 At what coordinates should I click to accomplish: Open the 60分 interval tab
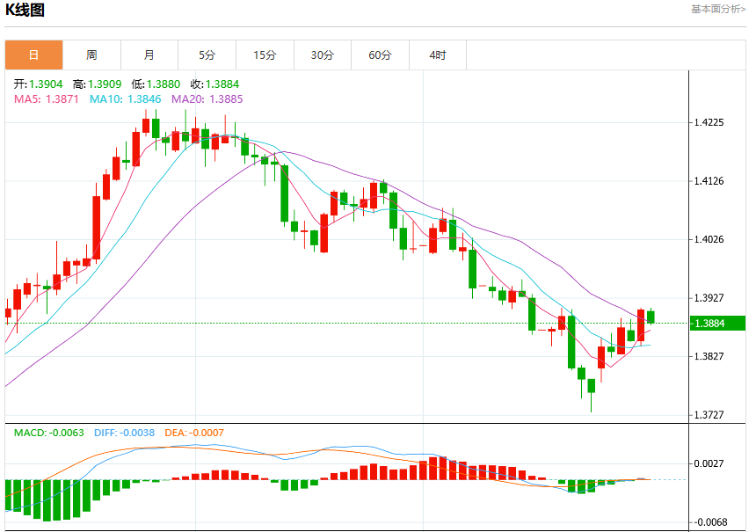point(380,55)
